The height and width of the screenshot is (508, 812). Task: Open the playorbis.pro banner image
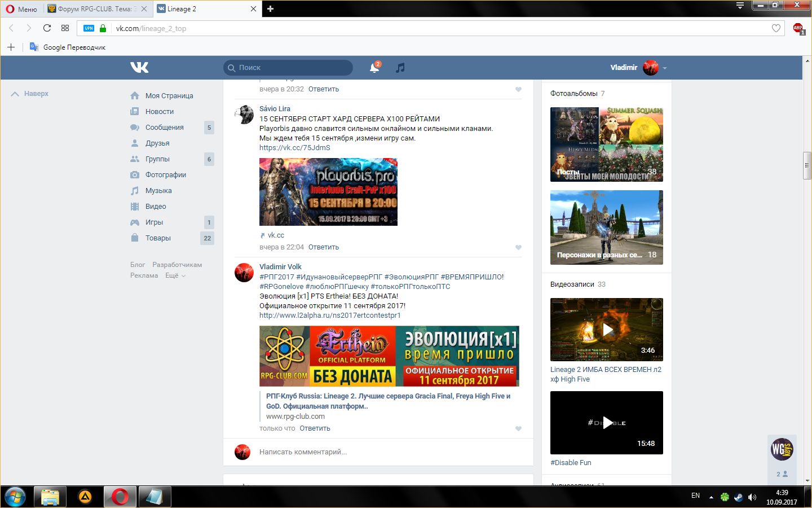[328, 192]
